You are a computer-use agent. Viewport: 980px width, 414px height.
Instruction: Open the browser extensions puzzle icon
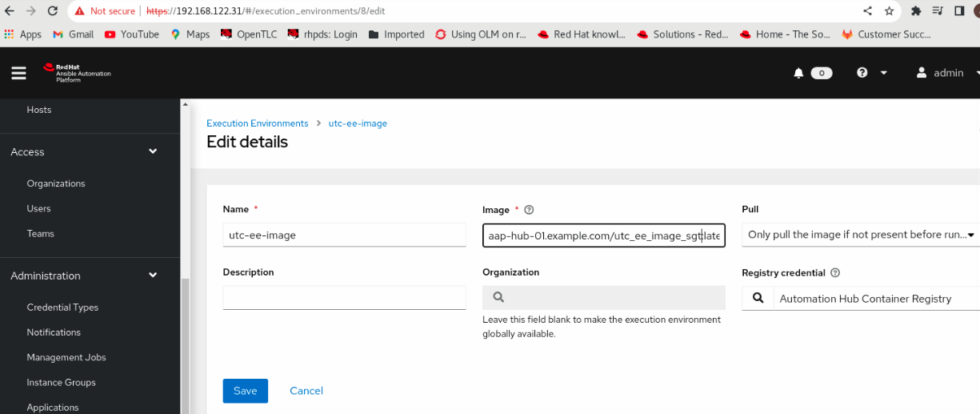coord(917,11)
